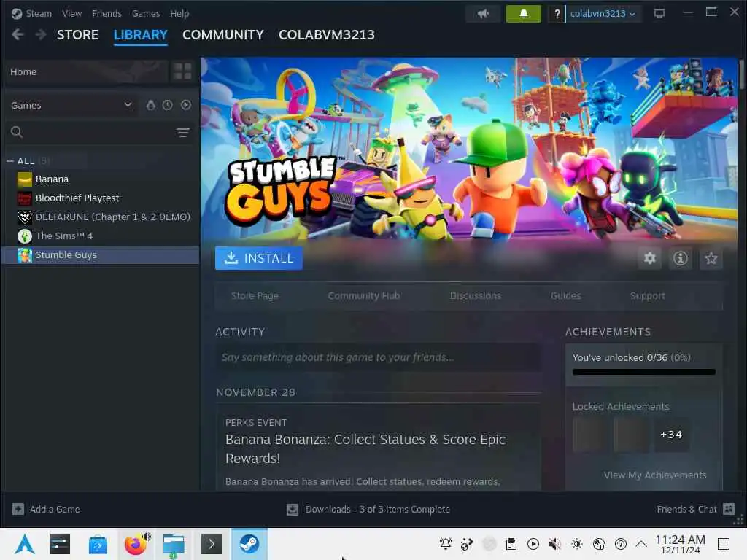The width and height of the screenshot is (747, 560).
Task: Open the Help menu
Action: click(x=179, y=13)
